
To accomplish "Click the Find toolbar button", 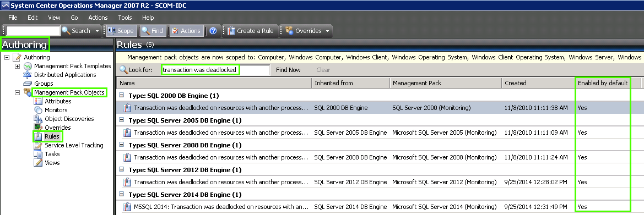I will 153,31.
